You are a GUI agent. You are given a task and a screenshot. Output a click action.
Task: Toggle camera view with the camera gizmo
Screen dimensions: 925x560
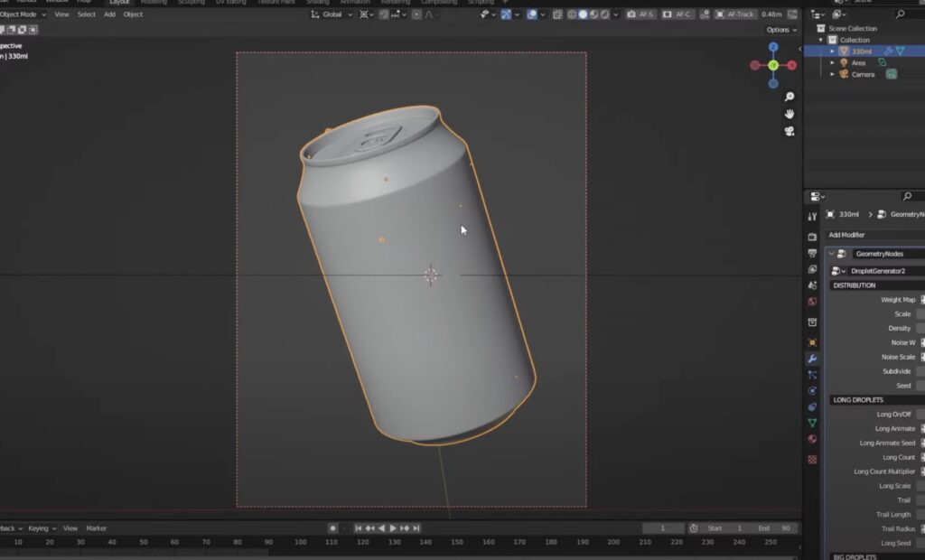pos(790,131)
